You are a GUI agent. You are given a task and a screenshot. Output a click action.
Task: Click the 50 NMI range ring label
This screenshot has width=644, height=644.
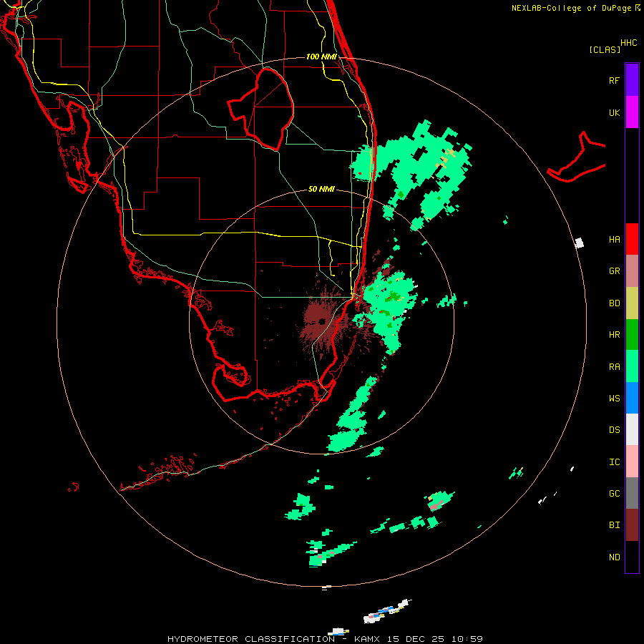tap(321, 189)
